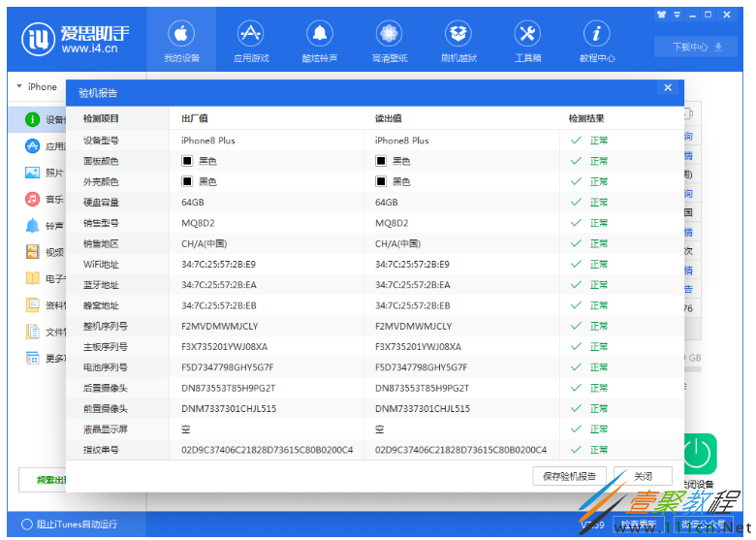Click the iPhone device label
This screenshot has width=756, height=540.
tap(43, 87)
